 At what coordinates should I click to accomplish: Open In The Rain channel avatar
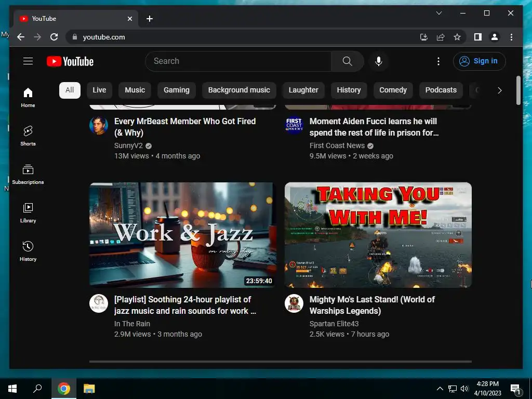point(99,303)
